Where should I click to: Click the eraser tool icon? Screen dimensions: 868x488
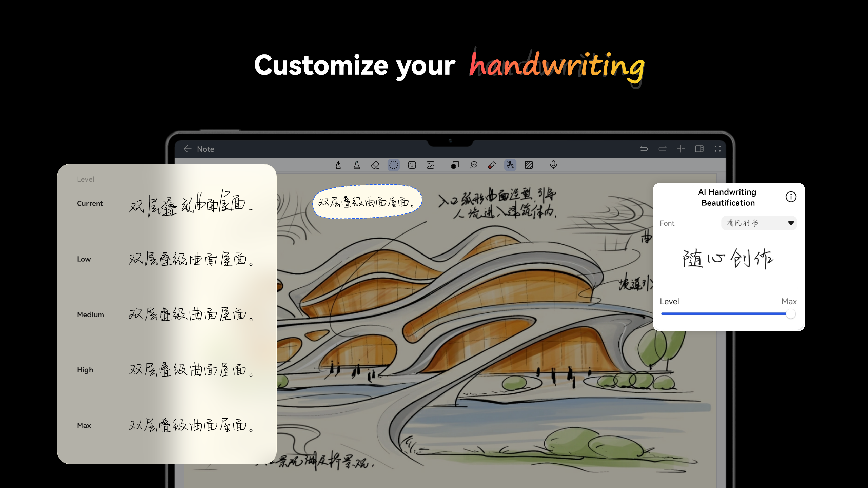374,166
